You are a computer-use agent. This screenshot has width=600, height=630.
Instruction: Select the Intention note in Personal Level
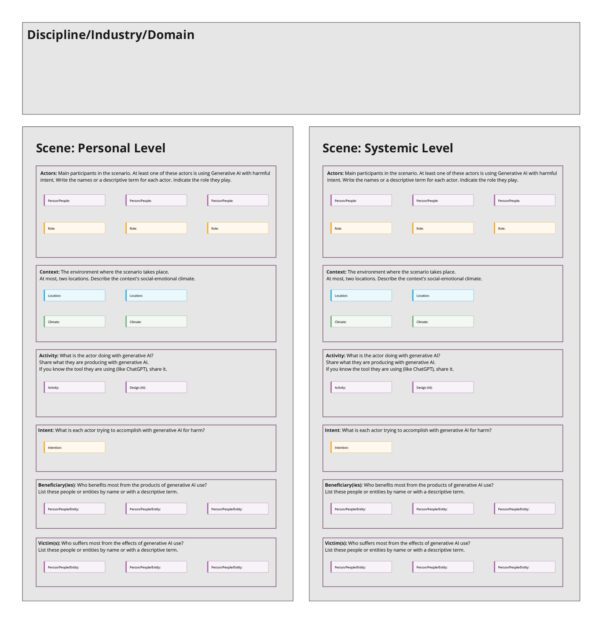tap(74, 447)
